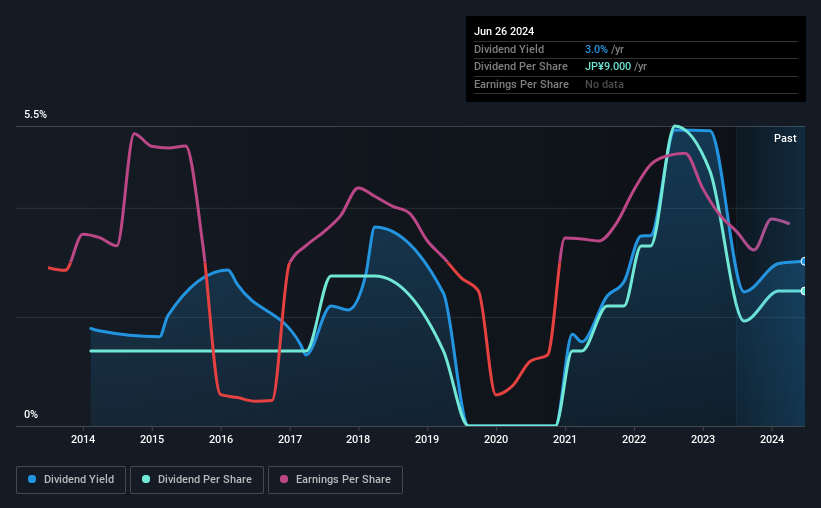Click the Dividend Per Share label in tooltip
The height and width of the screenshot is (508, 821).
(521, 67)
